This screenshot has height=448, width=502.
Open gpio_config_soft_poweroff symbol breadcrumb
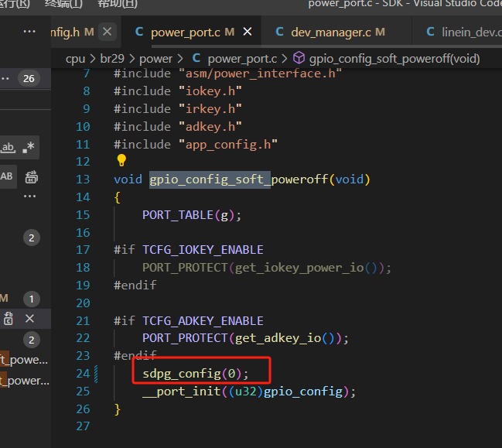click(x=394, y=59)
